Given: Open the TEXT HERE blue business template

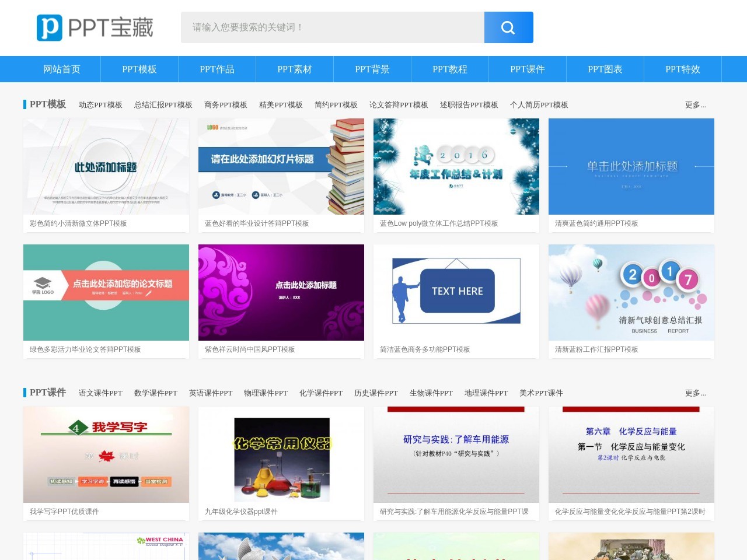Looking at the screenshot, I should 456,292.
